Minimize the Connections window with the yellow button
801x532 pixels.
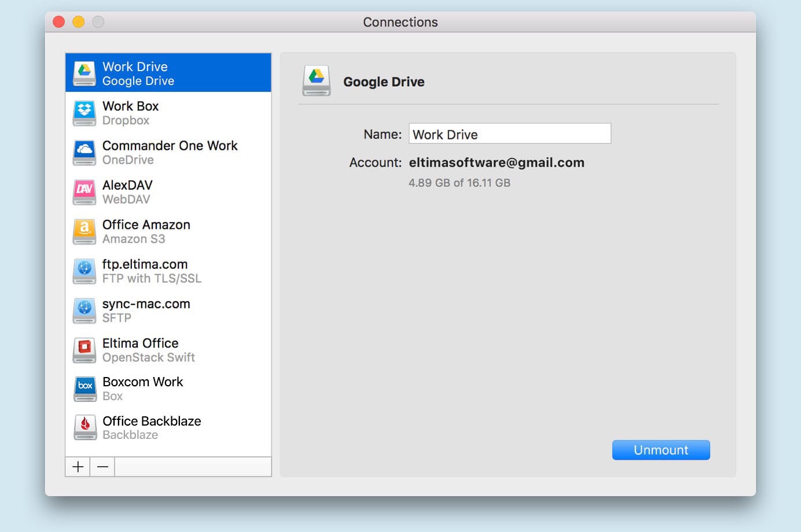79,22
